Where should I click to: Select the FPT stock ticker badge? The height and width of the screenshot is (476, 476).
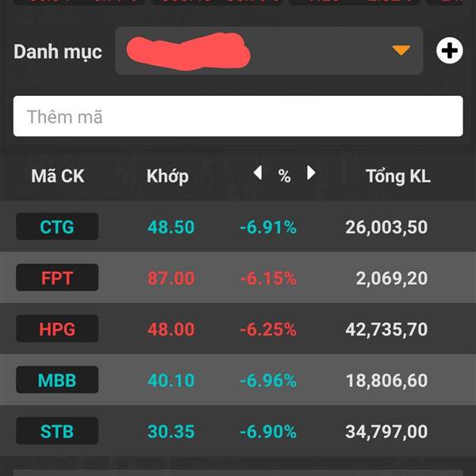[x=57, y=278]
